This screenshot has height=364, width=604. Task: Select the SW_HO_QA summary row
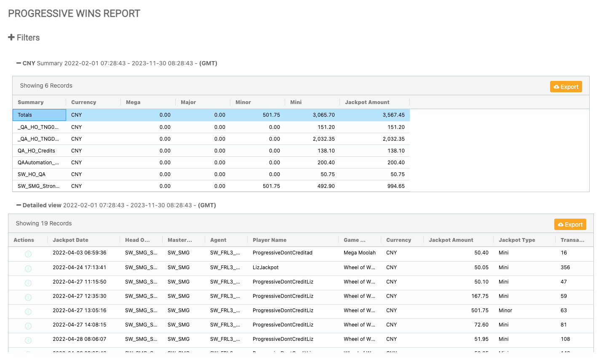[32, 174]
